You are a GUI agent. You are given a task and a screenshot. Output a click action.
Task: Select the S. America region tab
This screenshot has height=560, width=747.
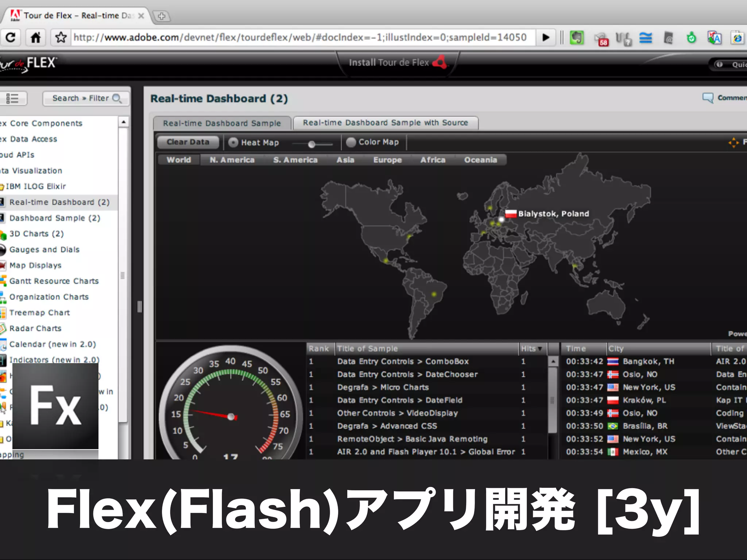click(295, 160)
